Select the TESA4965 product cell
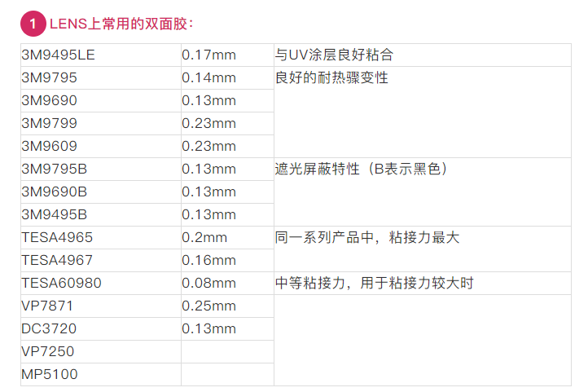This screenshot has width=588, height=392. 101,237
